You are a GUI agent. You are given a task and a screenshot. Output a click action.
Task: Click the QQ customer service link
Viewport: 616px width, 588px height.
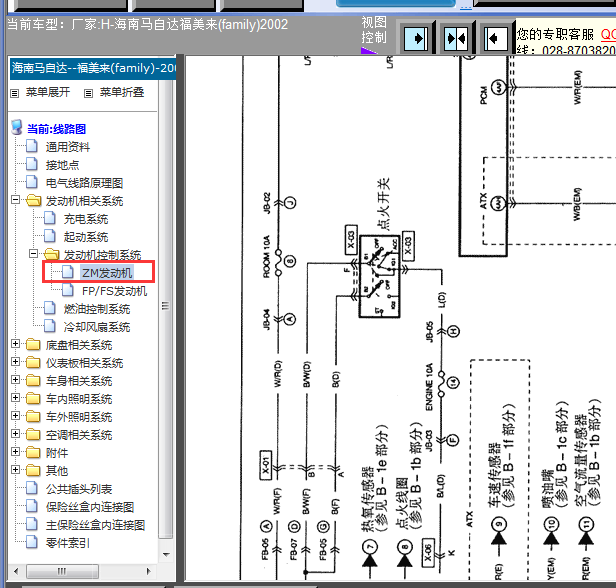point(608,35)
